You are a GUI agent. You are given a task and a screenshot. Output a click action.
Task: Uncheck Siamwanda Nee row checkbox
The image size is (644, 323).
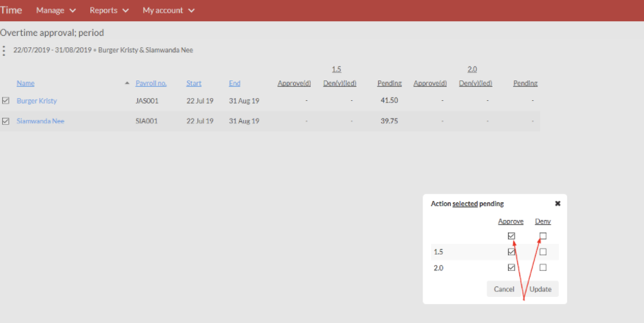coord(6,121)
